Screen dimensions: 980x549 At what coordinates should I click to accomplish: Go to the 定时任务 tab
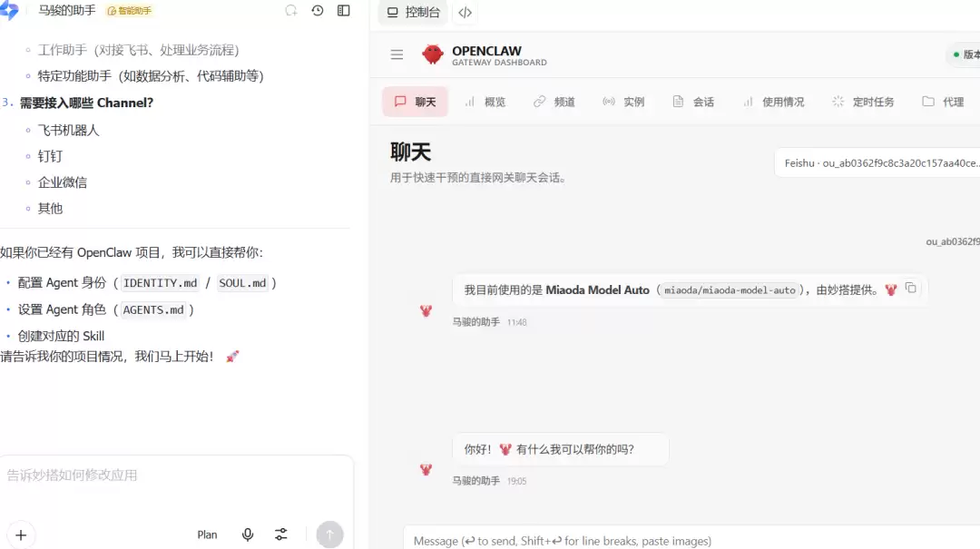coord(864,102)
